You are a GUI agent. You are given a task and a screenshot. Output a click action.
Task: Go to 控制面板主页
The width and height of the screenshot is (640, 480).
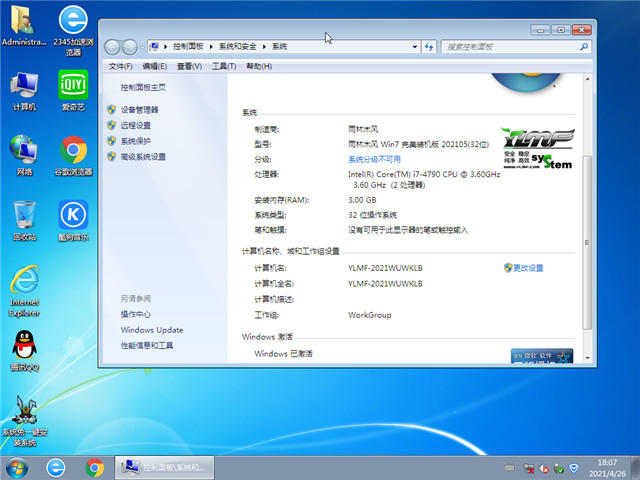coord(143,87)
